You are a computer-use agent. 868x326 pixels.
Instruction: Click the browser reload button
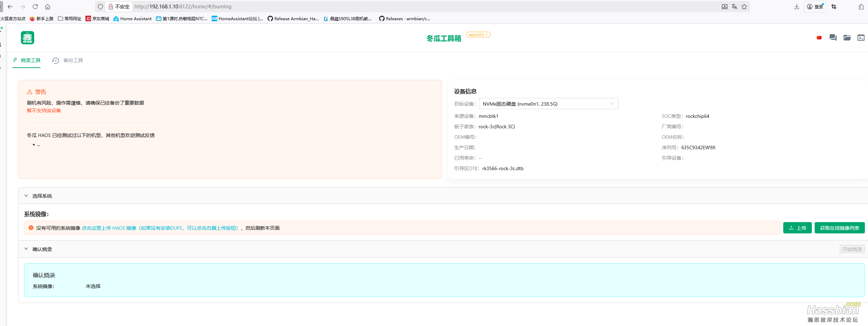[x=35, y=7]
